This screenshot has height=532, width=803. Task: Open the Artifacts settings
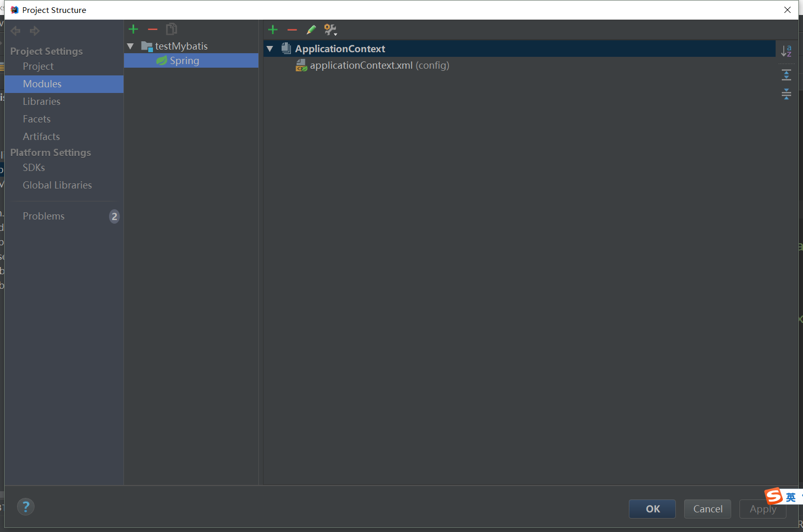point(64,137)
